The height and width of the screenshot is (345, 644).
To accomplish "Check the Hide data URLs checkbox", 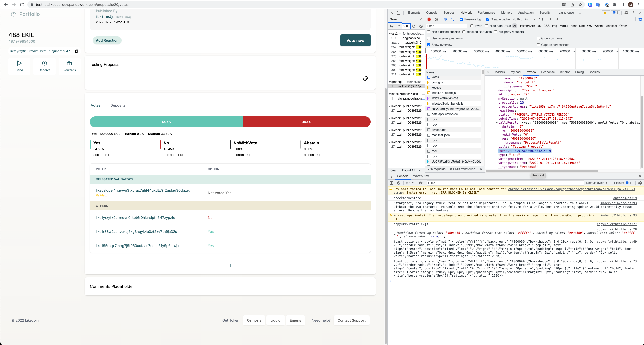I will (487, 26).
